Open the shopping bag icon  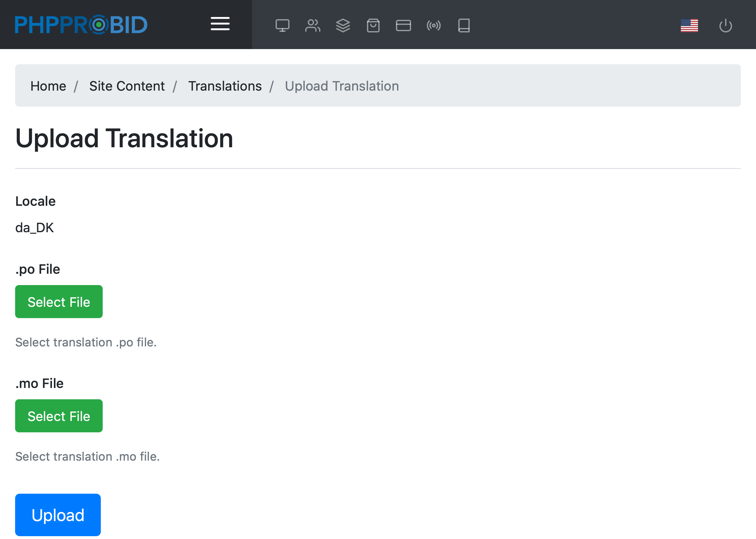click(x=373, y=25)
